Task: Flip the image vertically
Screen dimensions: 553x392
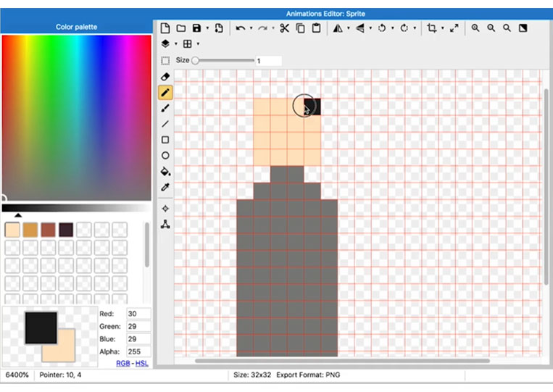Action: coord(360,28)
